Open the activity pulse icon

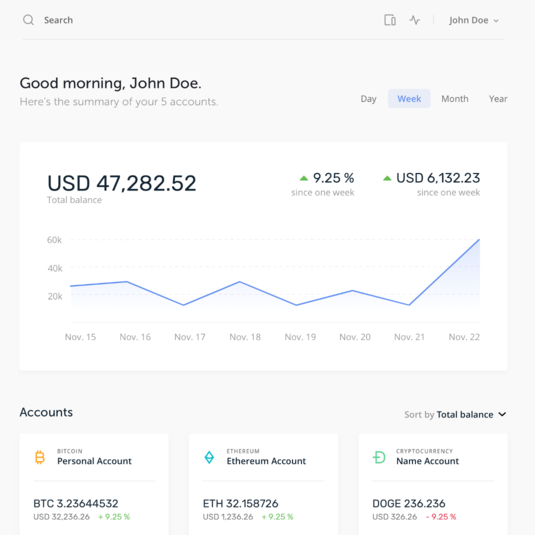click(x=415, y=20)
